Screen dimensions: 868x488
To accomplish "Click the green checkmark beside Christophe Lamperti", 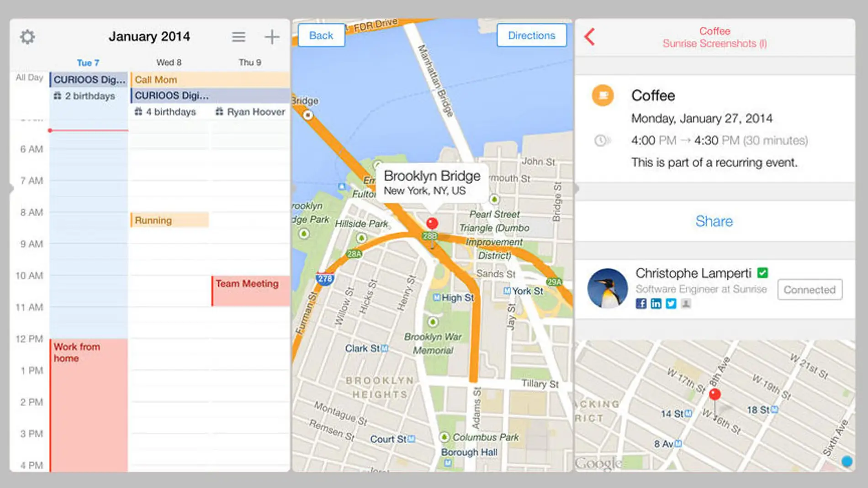I will point(762,273).
